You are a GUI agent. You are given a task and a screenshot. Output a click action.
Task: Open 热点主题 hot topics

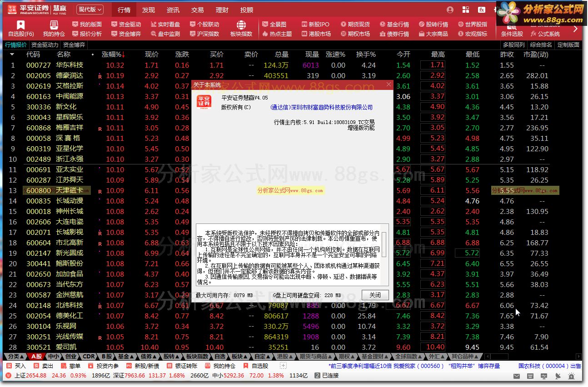(277, 34)
